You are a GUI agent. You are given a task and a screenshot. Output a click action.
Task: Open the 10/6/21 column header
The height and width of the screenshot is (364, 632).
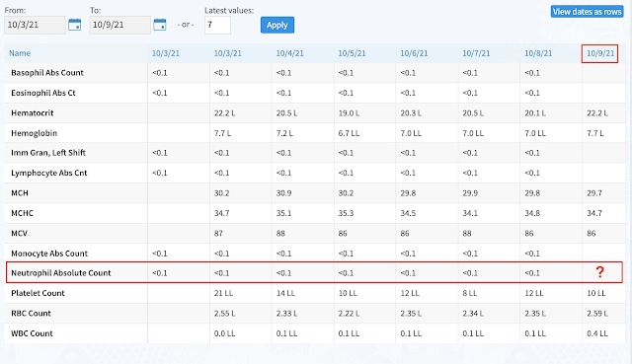[x=414, y=53]
